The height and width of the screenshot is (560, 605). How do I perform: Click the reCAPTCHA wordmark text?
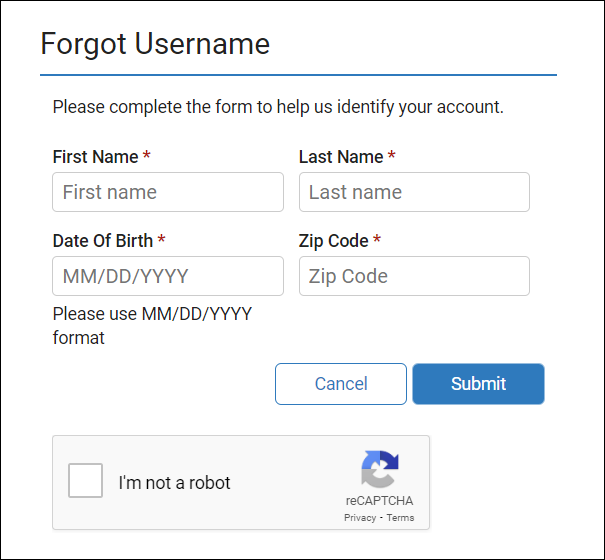pyautogui.click(x=380, y=501)
